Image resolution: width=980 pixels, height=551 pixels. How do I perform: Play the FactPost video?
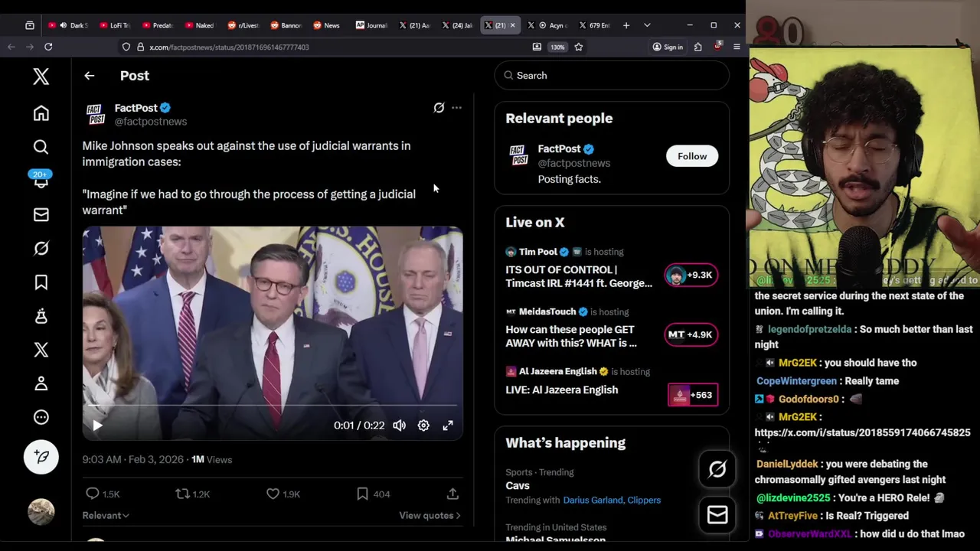(97, 425)
